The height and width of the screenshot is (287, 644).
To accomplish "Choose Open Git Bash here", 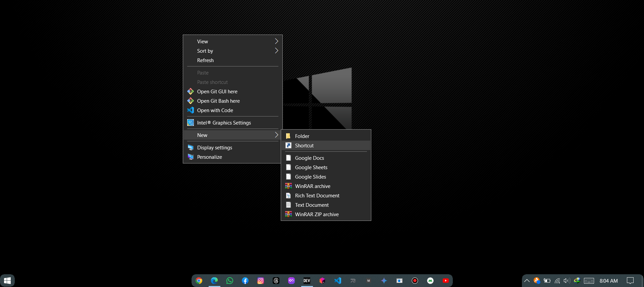I will point(218,101).
